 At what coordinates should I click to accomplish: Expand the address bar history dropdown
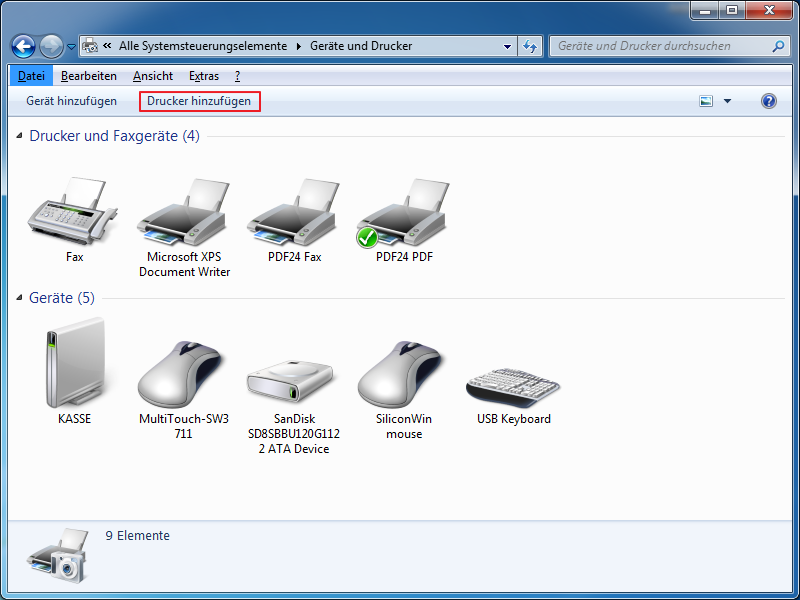507,46
